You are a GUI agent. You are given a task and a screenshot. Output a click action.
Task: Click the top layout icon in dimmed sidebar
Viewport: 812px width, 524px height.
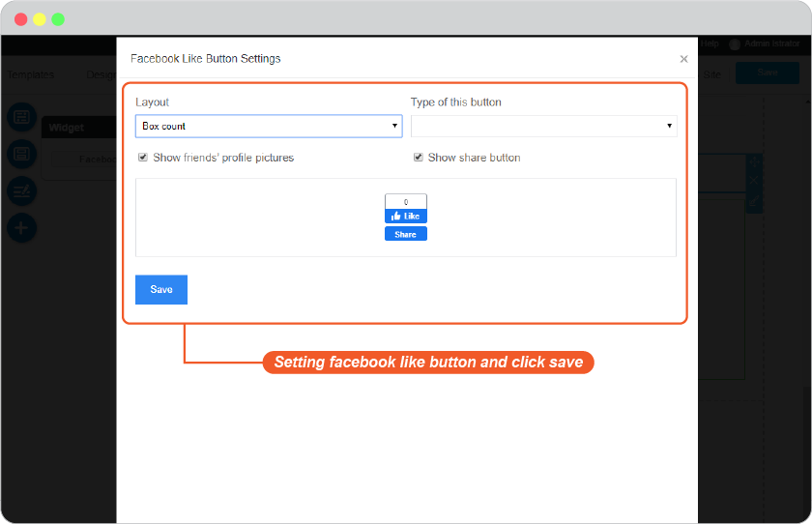[x=21, y=117]
